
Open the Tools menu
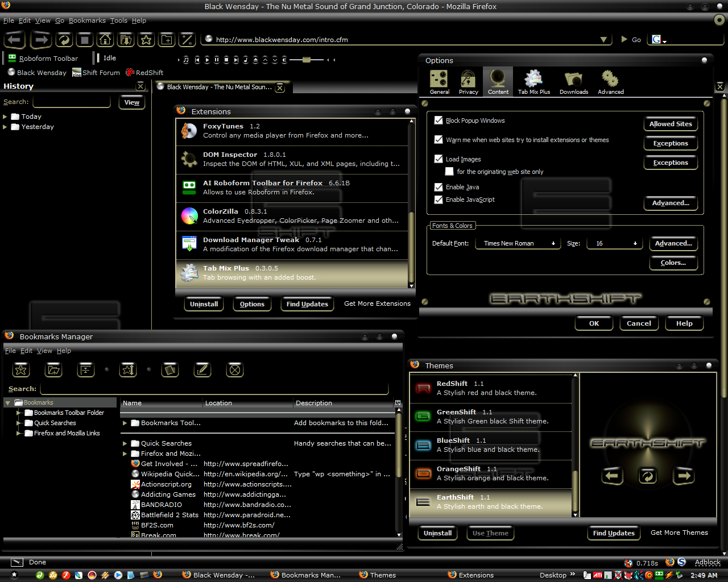coord(118,20)
